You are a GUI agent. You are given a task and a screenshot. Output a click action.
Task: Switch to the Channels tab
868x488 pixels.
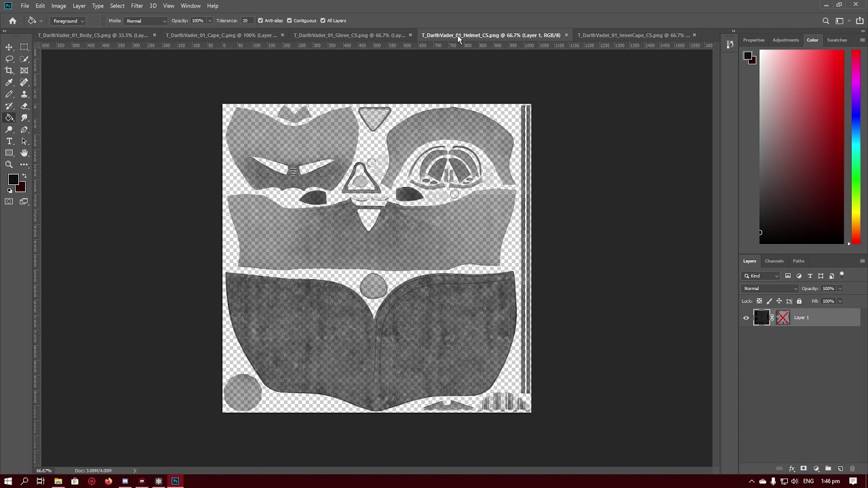pos(774,261)
